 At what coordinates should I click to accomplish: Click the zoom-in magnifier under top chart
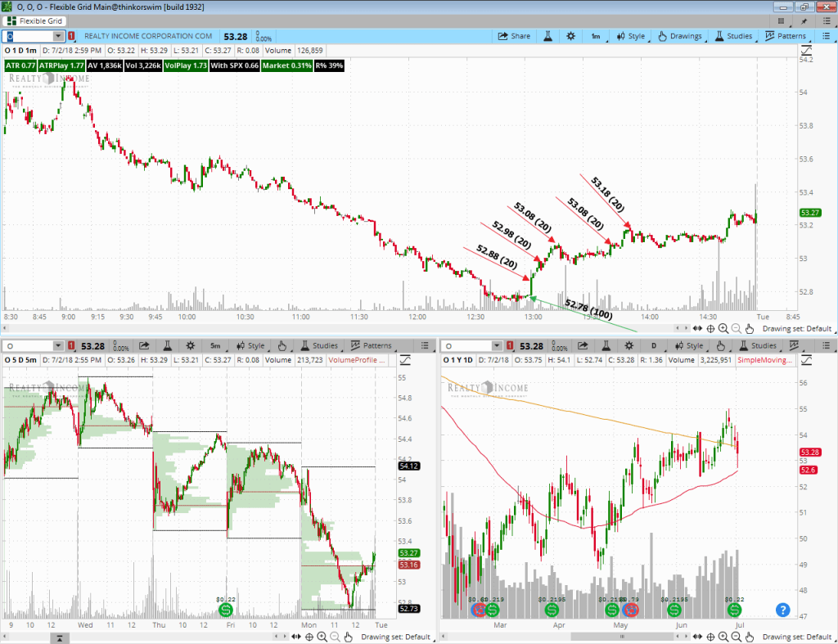[723, 328]
